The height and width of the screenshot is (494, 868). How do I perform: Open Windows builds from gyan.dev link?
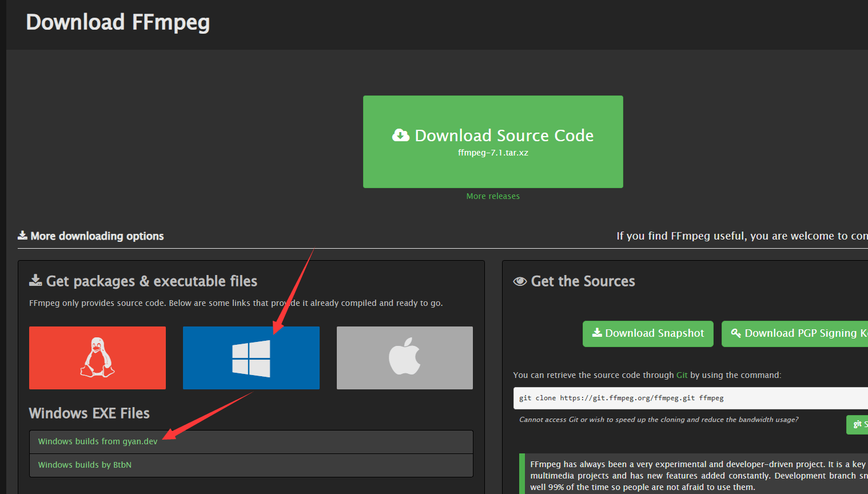(x=98, y=441)
